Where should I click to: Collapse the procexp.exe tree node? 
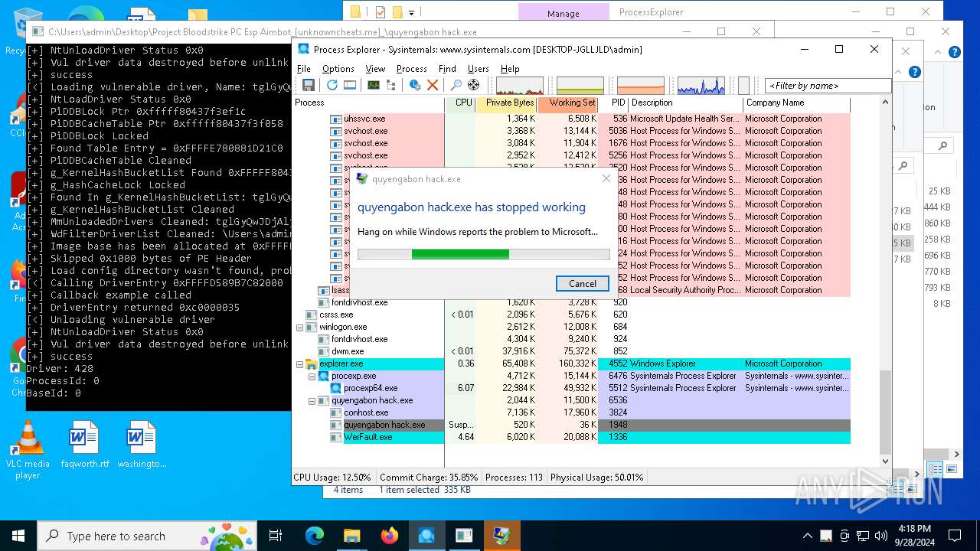pos(312,376)
